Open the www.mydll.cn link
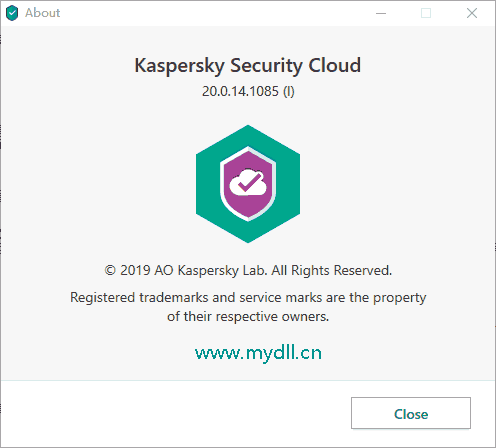 click(x=258, y=353)
